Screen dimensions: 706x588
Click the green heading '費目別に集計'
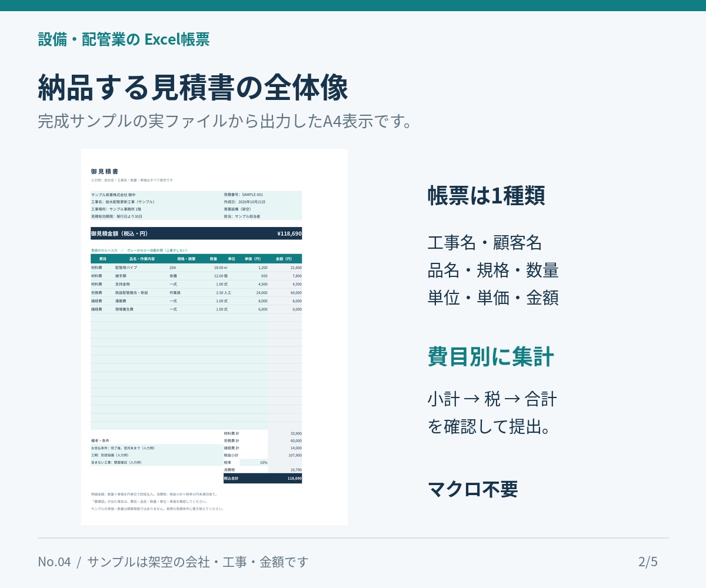click(491, 357)
